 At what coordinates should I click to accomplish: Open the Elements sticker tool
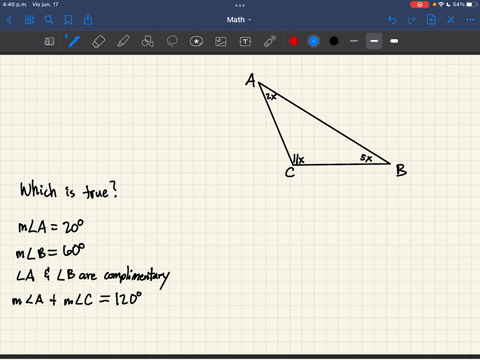pos(196,41)
